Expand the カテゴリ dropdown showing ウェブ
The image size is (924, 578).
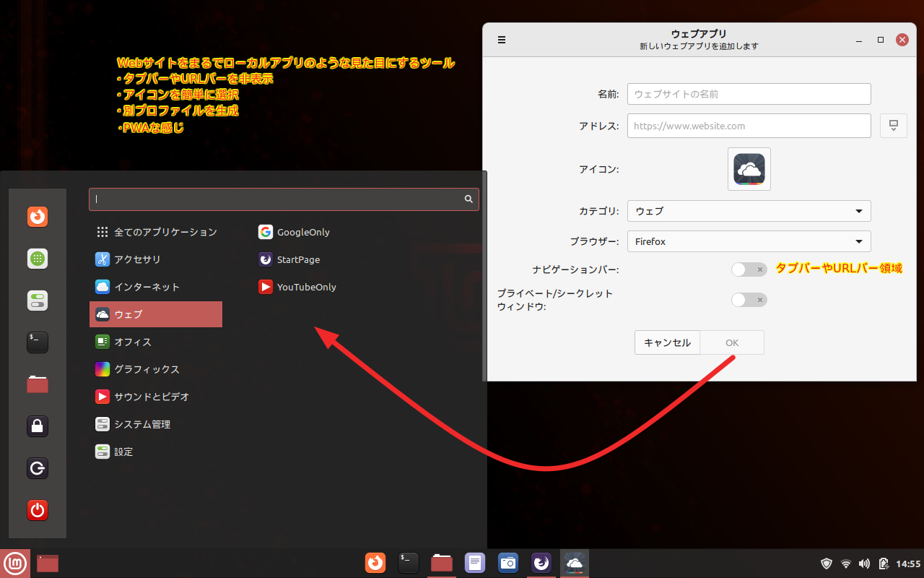(749, 211)
